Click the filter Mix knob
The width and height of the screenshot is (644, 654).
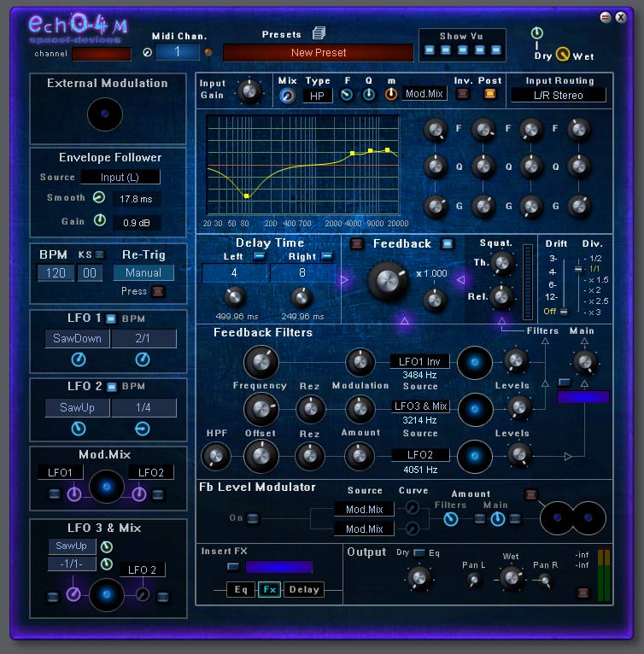287,96
